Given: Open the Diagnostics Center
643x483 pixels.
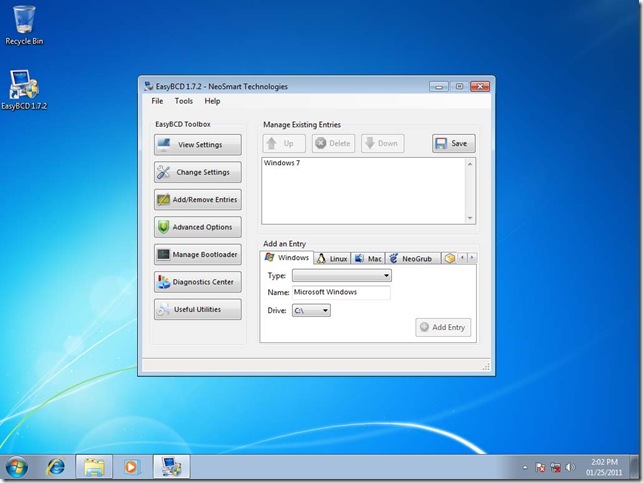Looking at the screenshot, I should [198, 282].
